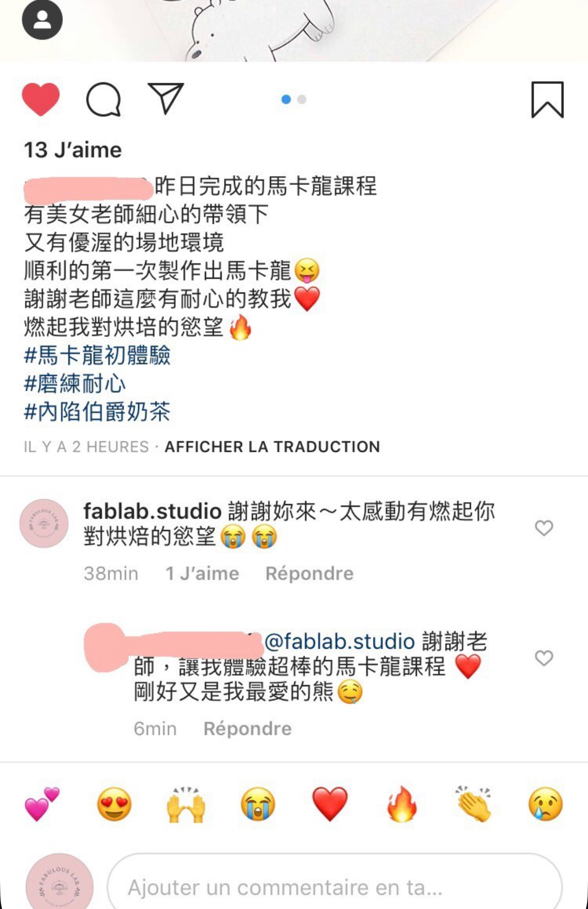Jump to second photo via carousel dot
The image size is (588, 909).
(x=302, y=99)
